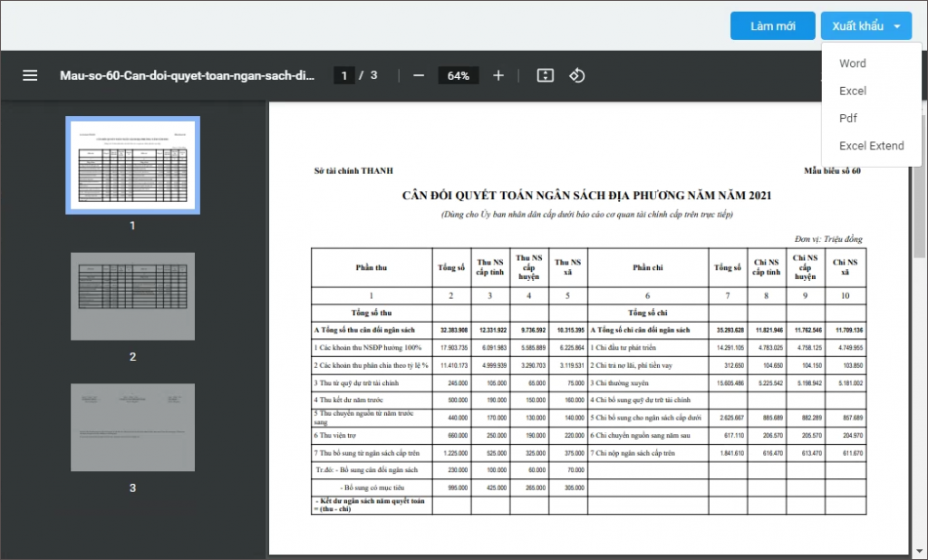Open the Xuất khẩu dropdown arrow
Image resolution: width=928 pixels, height=560 pixels.
pyautogui.click(x=895, y=25)
